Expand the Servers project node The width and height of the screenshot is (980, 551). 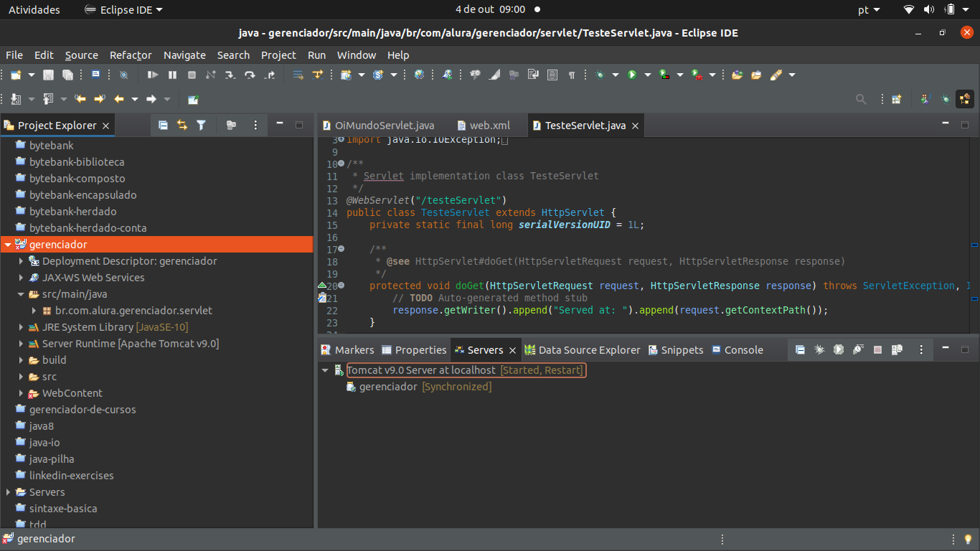click(7, 492)
